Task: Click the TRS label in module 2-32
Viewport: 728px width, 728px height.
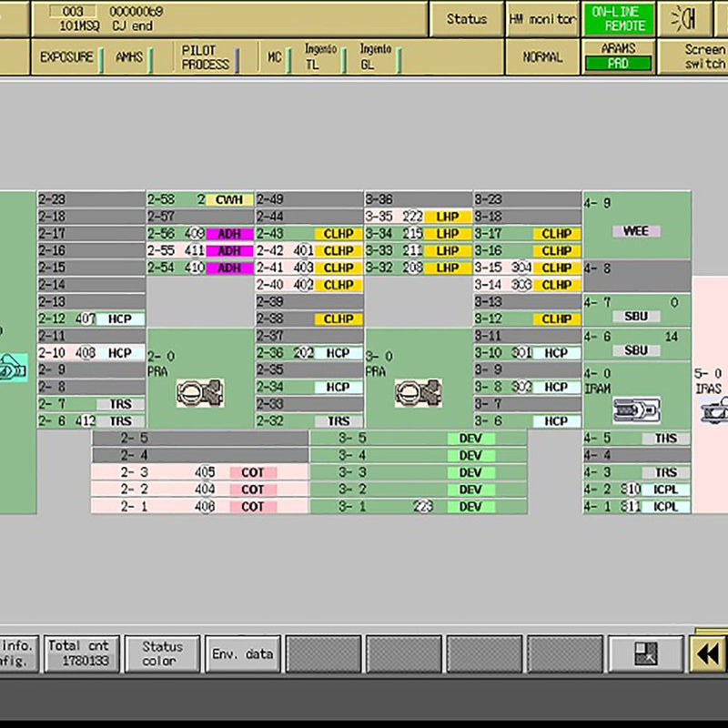Action: point(339,421)
